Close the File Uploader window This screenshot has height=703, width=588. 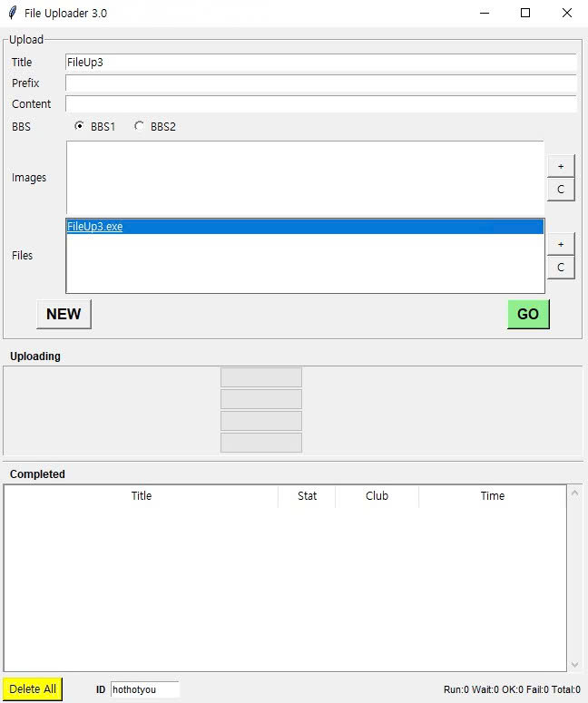coord(567,13)
